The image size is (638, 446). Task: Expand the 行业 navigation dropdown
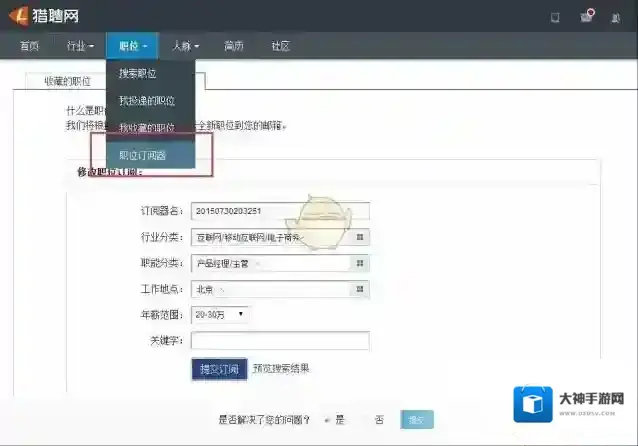(x=80, y=46)
